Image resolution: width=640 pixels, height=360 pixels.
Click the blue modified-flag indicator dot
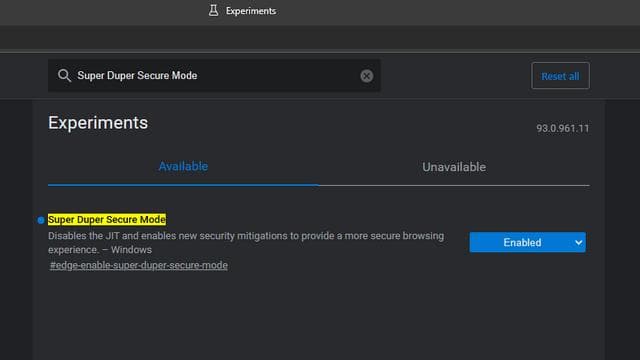41,220
